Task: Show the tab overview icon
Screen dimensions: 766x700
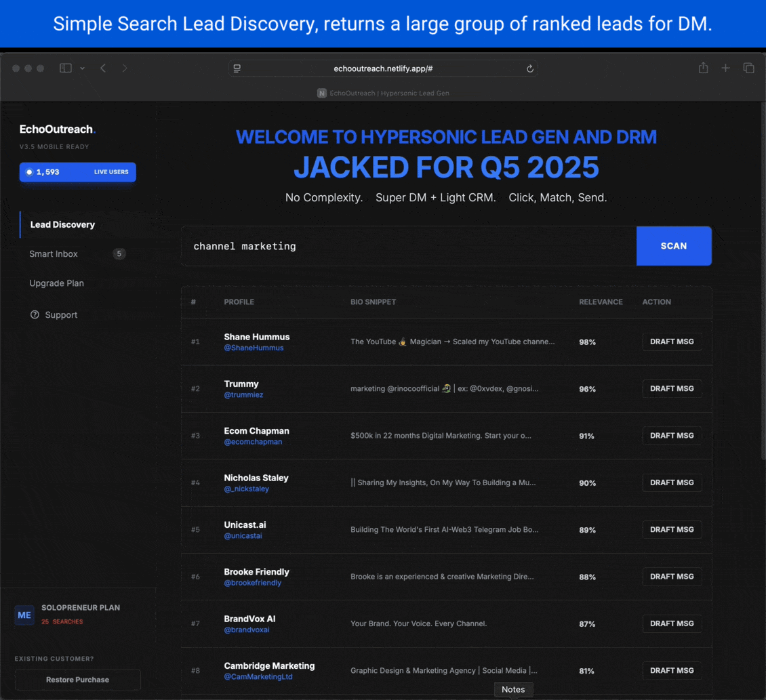Action: pyautogui.click(x=748, y=68)
